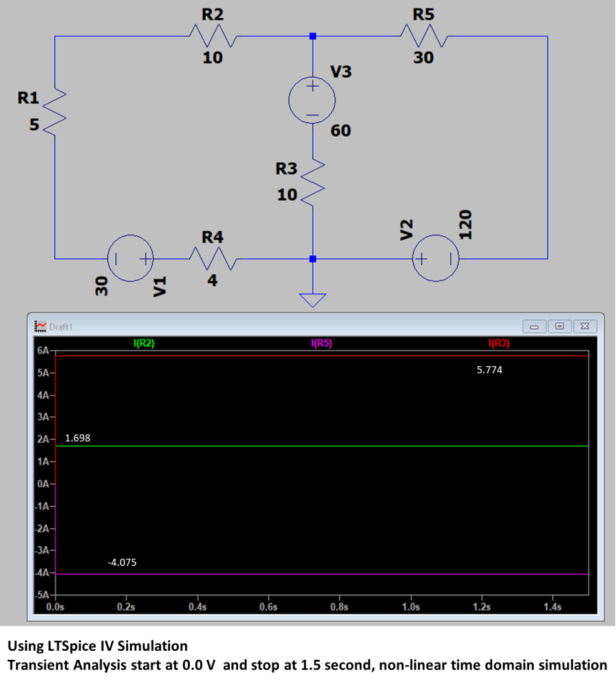The height and width of the screenshot is (689, 616).
Task: Select the V1 voltage source symbol
Action: (x=130, y=259)
